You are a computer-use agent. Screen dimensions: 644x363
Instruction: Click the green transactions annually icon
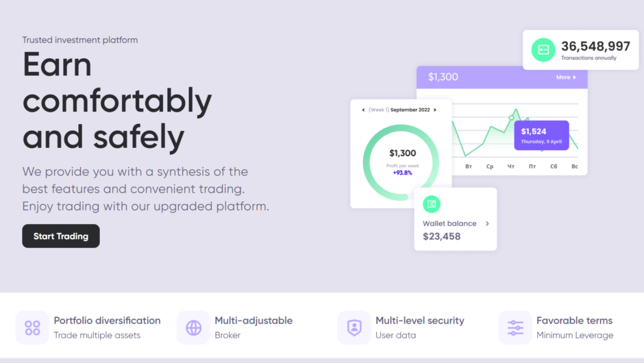[543, 49]
